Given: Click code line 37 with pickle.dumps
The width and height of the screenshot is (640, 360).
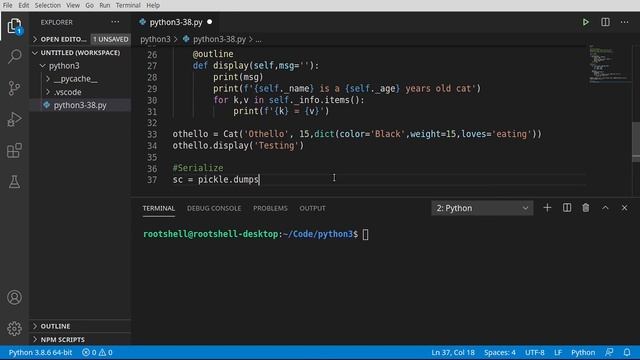Looking at the screenshot, I should pyautogui.click(x=216, y=180).
